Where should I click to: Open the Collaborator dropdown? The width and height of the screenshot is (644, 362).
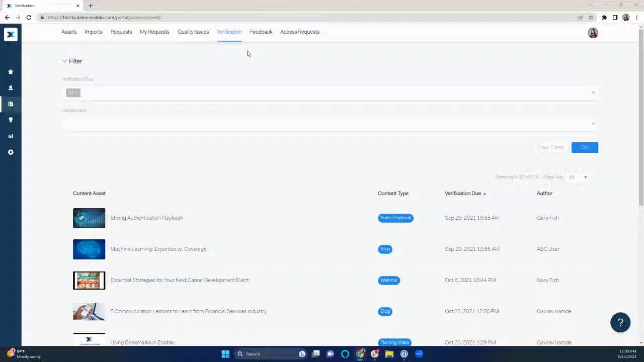[330, 124]
